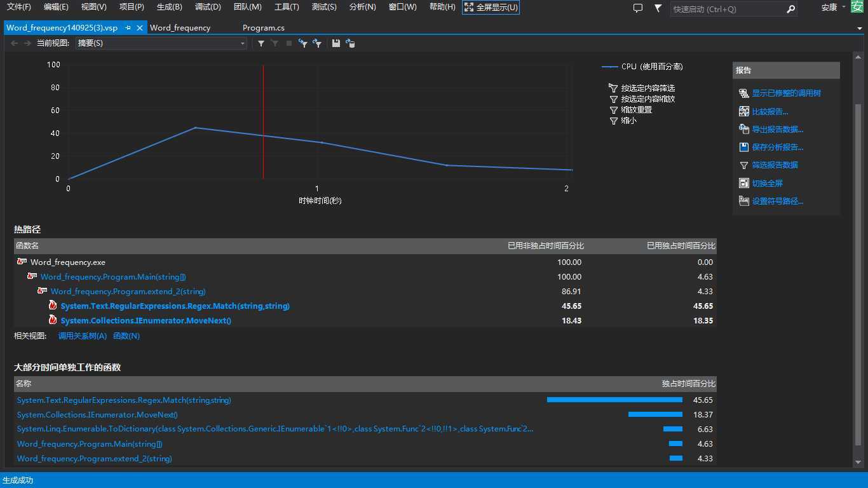Click the compare reports icon
The image size is (868, 488).
[744, 111]
